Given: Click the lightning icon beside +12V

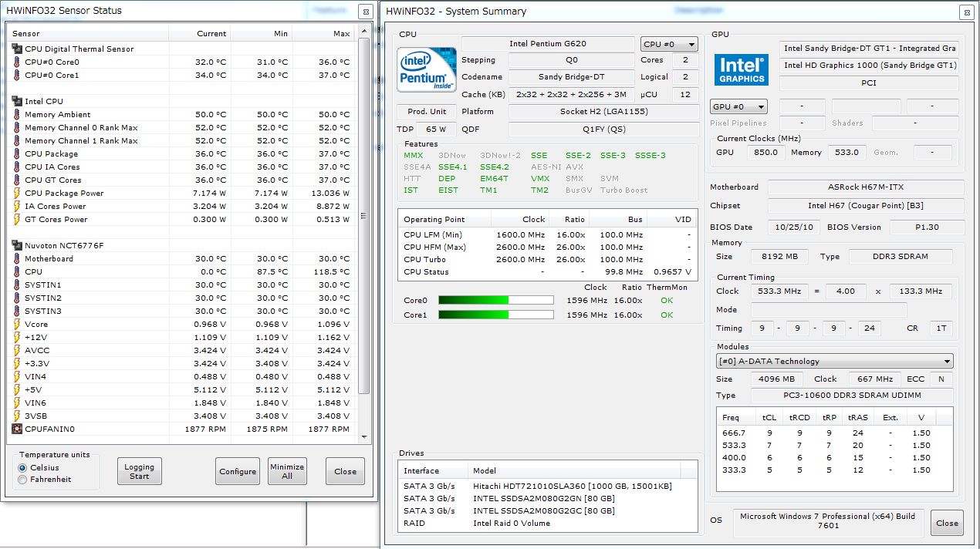Looking at the screenshot, I should click(17, 337).
